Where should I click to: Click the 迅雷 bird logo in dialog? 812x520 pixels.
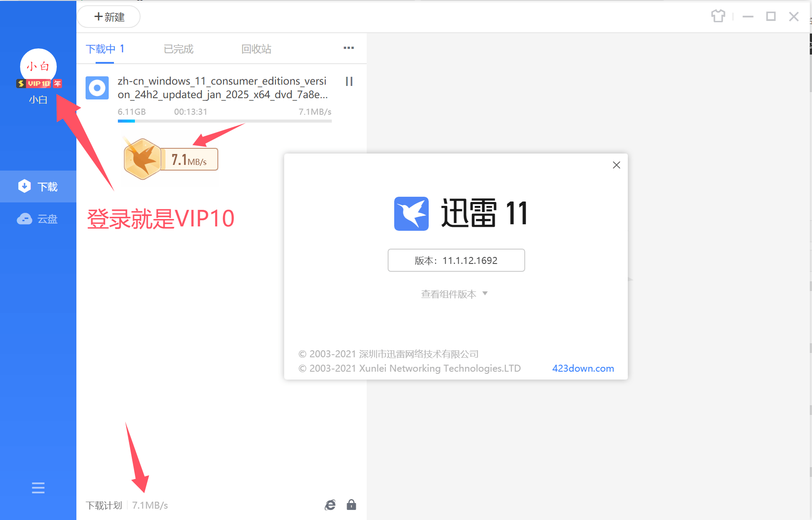(x=411, y=214)
